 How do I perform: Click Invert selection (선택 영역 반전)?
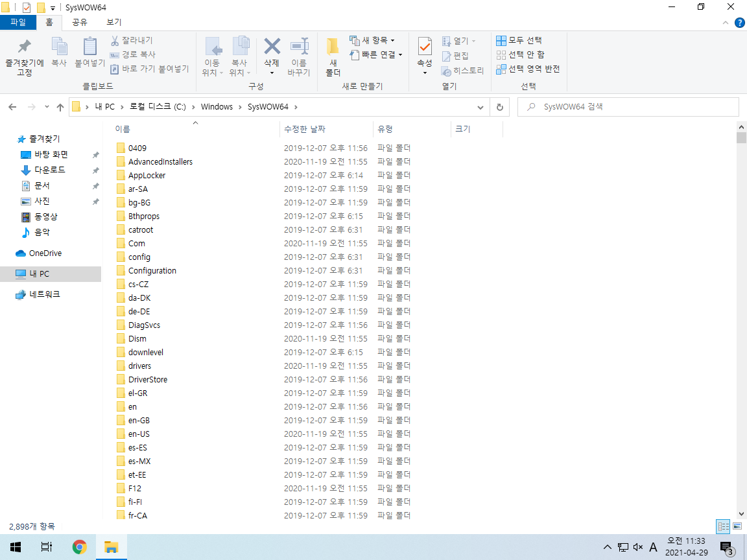click(528, 69)
